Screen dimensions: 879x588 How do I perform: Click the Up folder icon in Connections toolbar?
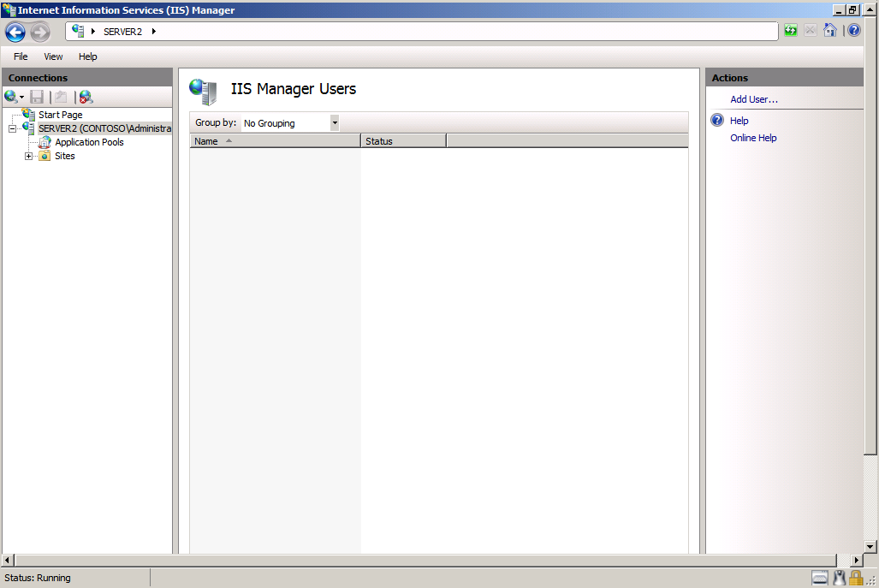[x=61, y=97]
